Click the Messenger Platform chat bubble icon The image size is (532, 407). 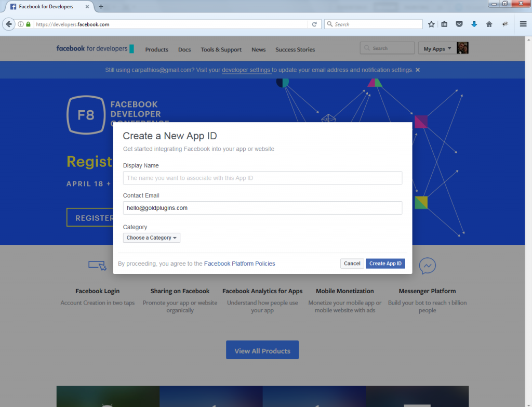coord(427,266)
